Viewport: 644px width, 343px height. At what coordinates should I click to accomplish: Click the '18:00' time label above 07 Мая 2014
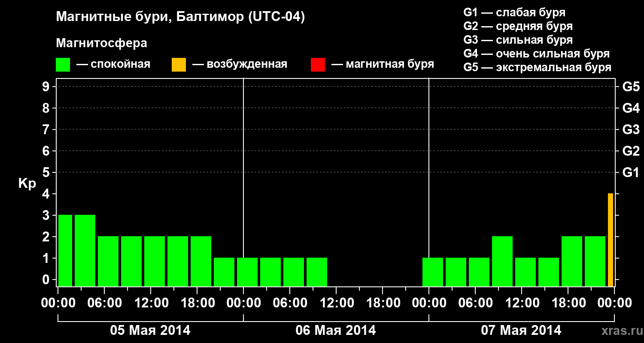[568, 303]
